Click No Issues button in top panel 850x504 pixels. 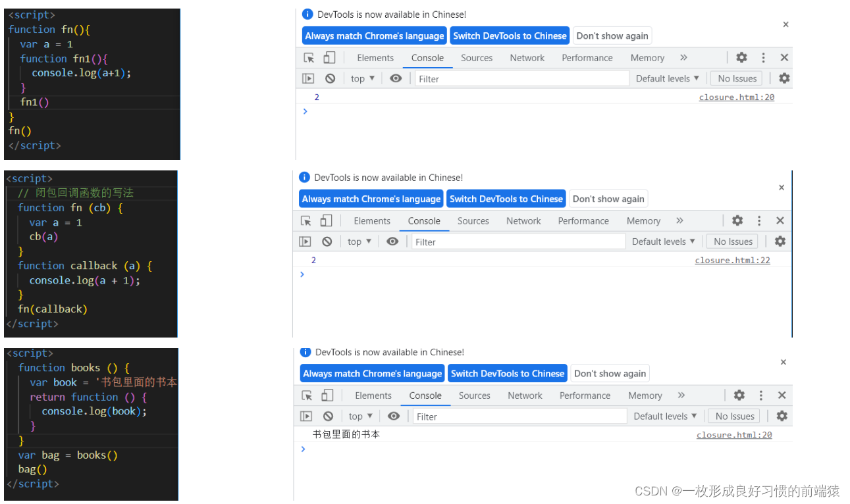click(x=737, y=78)
